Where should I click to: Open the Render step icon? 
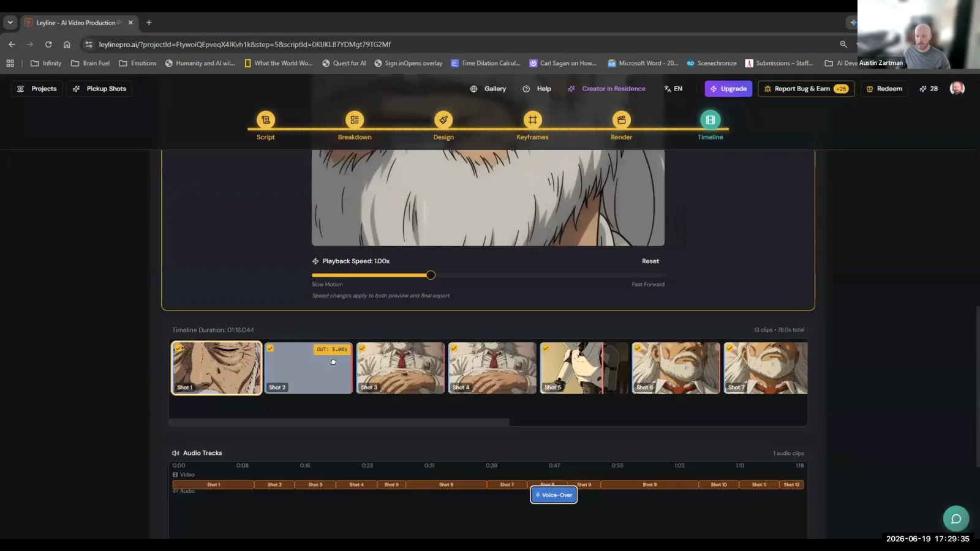(621, 120)
